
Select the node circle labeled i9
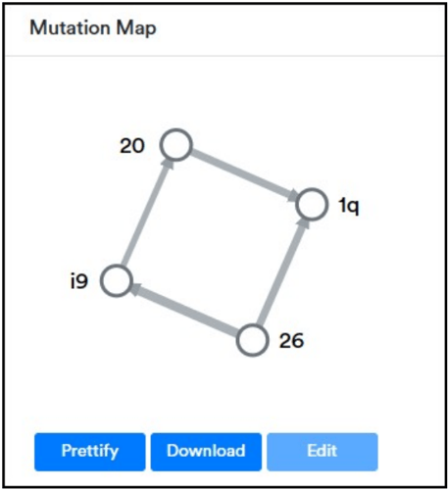point(117,281)
